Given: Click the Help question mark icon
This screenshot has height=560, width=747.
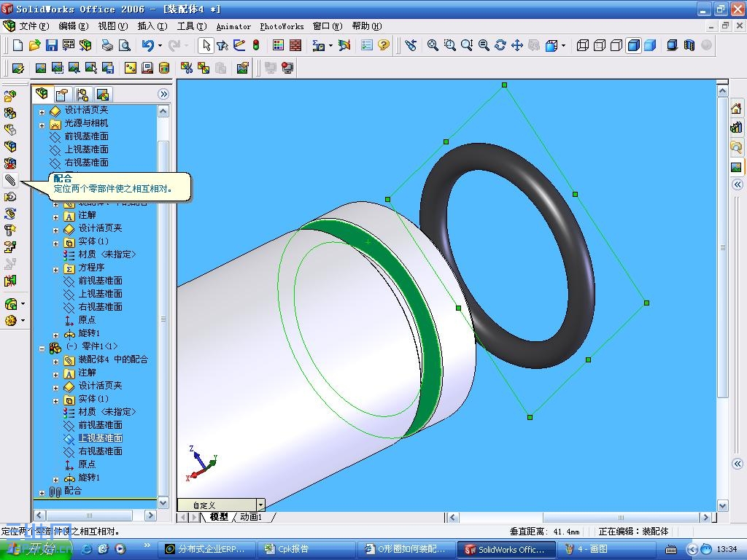Looking at the screenshot, I should (384, 45).
